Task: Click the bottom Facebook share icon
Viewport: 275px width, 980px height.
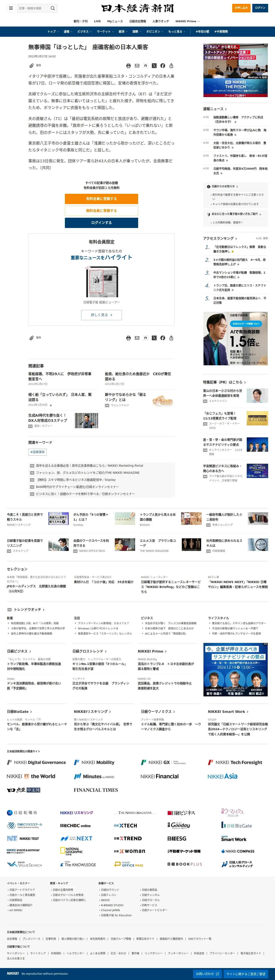Action: pyautogui.click(x=163, y=338)
